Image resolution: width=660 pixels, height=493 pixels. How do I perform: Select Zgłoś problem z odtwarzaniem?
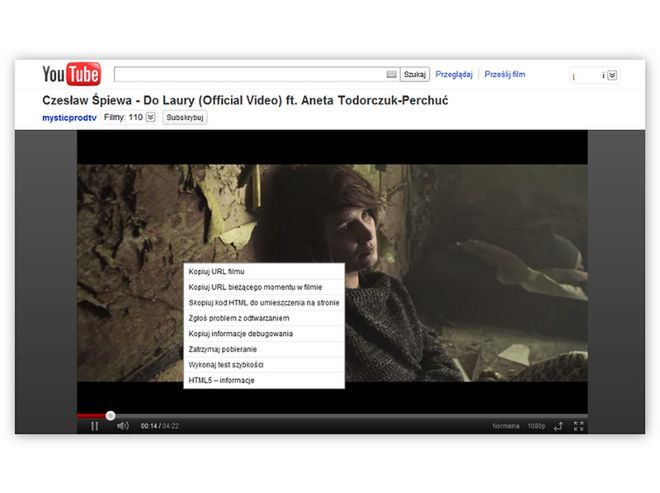tap(264, 318)
